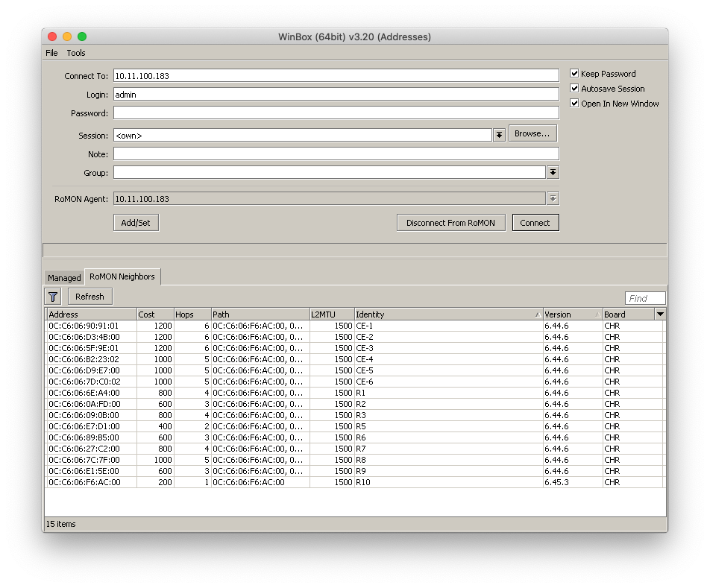Focus the Login field
This screenshot has width=710, height=588.
(x=336, y=94)
